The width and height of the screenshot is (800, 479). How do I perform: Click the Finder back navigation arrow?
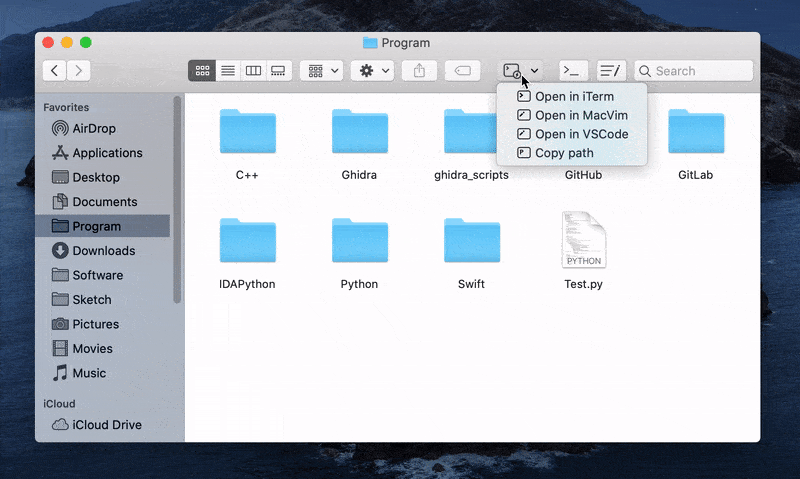coord(54,71)
